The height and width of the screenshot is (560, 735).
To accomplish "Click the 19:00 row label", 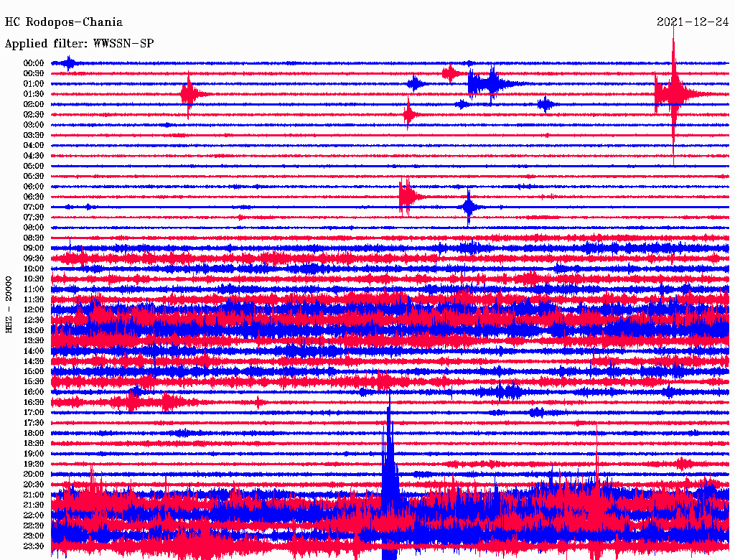I will point(34,454).
